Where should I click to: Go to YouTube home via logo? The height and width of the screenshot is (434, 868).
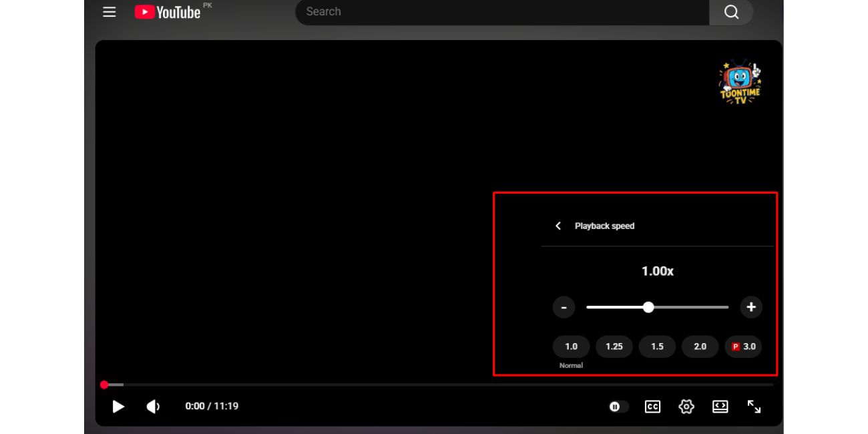[168, 12]
